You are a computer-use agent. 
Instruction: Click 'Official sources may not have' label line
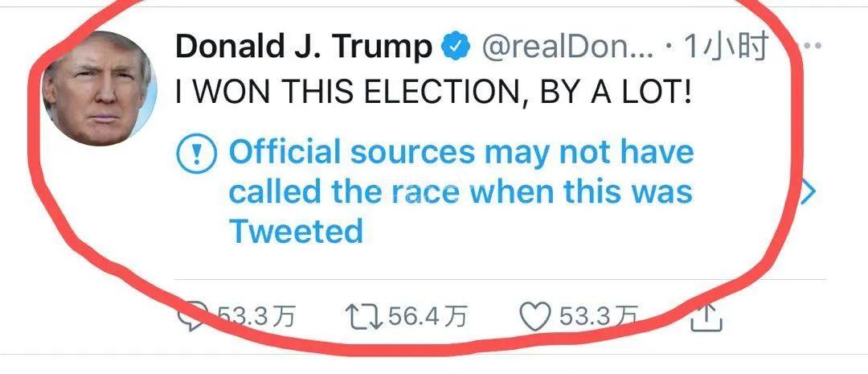pyautogui.click(x=461, y=152)
